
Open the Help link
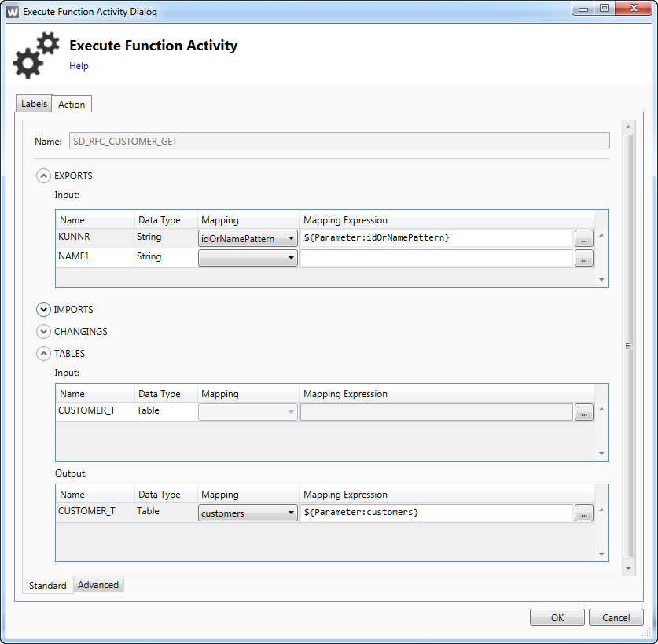pyautogui.click(x=79, y=66)
